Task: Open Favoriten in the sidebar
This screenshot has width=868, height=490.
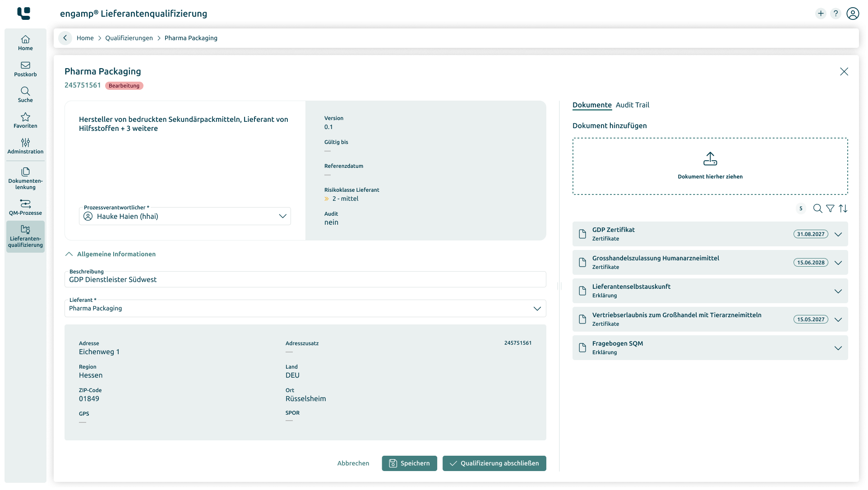Action: click(25, 120)
